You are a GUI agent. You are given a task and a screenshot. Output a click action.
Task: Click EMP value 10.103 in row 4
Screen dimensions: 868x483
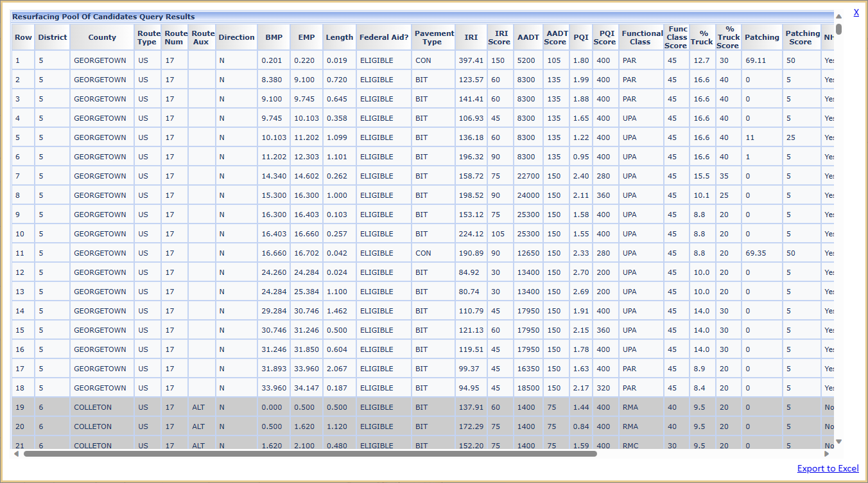306,118
